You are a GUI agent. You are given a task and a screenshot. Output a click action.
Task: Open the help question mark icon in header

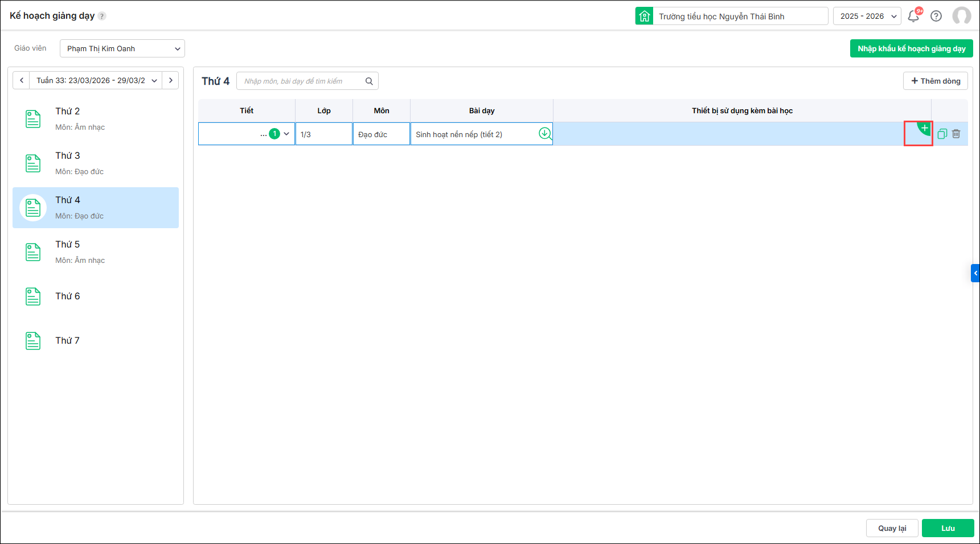(x=936, y=16)
